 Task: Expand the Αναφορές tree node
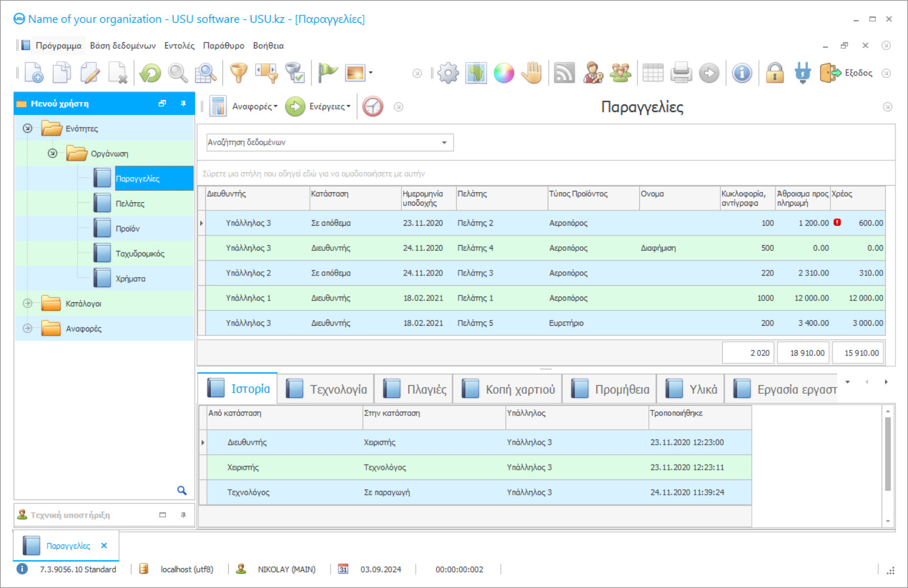tap(27, 328)
